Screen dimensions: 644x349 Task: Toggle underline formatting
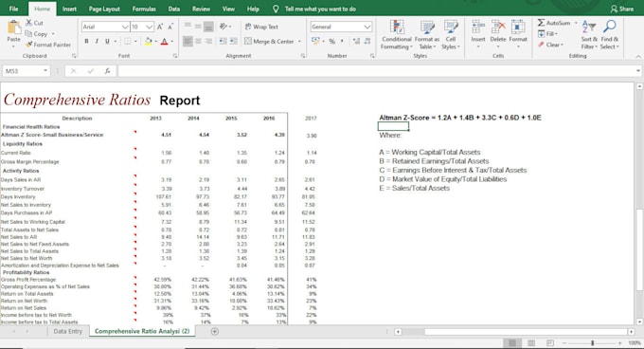click(x=107, y=41)
